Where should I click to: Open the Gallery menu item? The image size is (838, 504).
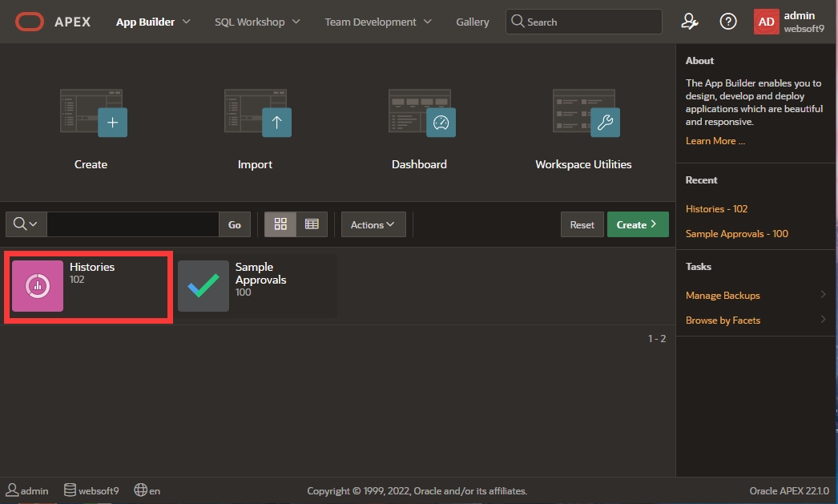tap(473, 22)
